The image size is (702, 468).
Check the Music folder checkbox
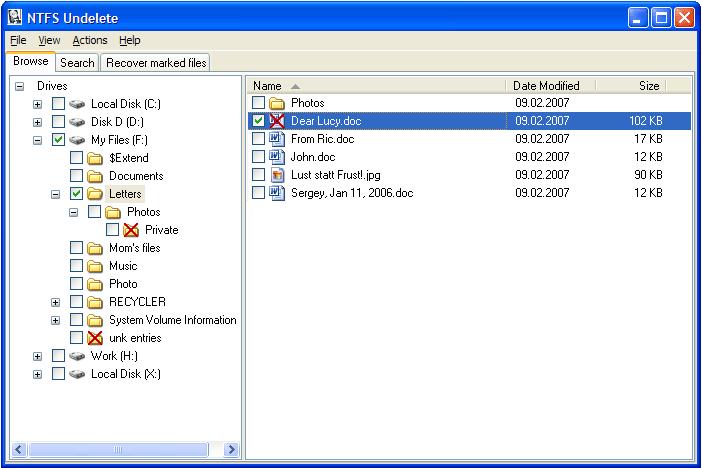[x=77, y=266]
